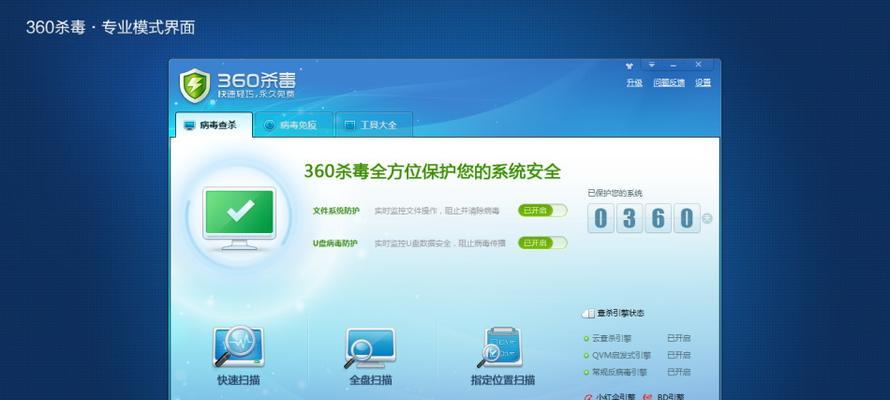This screenshot has height=400, width=890.
Task: Click the 0360 protection day counter
Action: coord(644,218)
